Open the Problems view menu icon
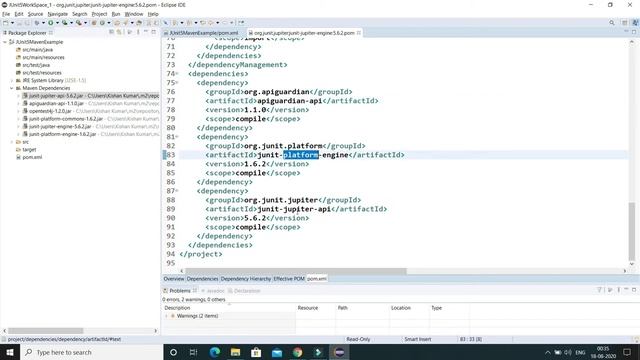 click(x=618, y=290)
